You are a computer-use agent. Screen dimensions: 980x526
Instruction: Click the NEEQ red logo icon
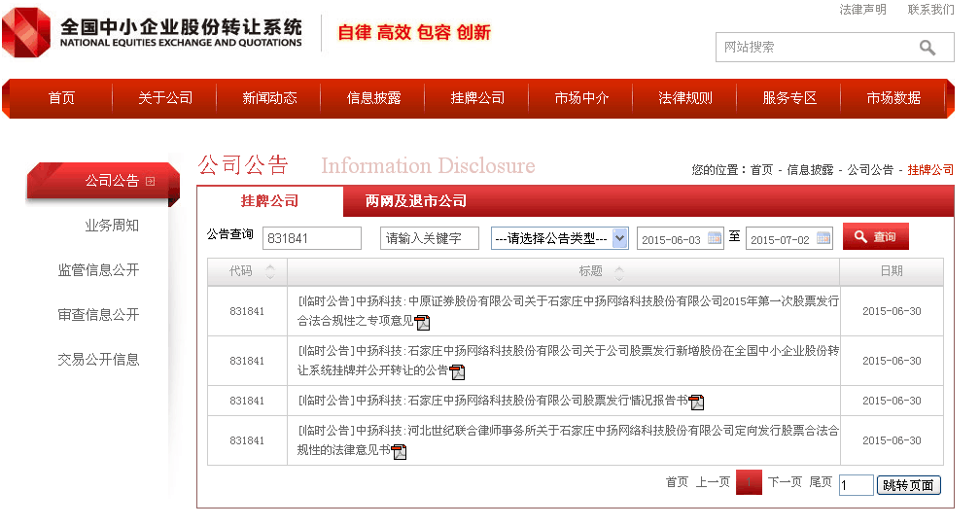tap(26, 32)
